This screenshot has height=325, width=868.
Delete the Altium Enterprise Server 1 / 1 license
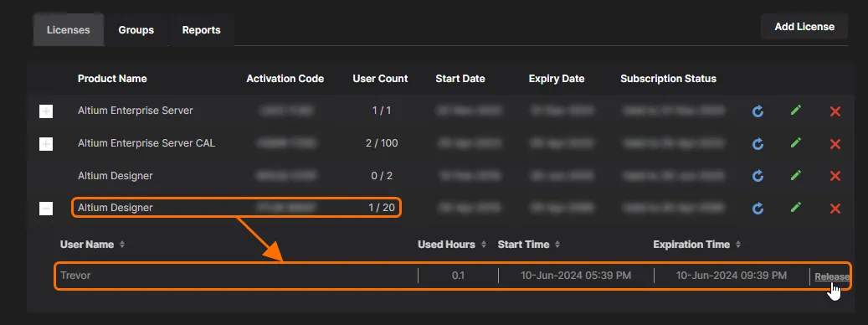835,111
